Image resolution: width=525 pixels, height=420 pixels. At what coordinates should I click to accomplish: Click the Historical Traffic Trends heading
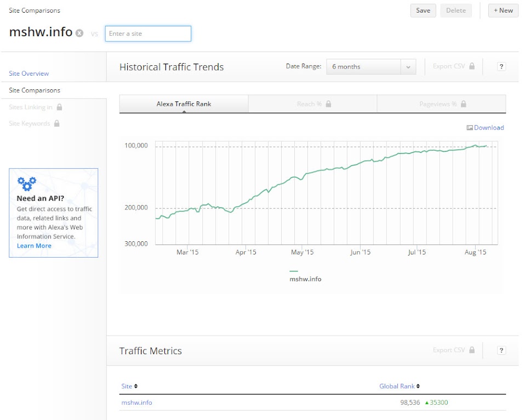pos(172,67)
